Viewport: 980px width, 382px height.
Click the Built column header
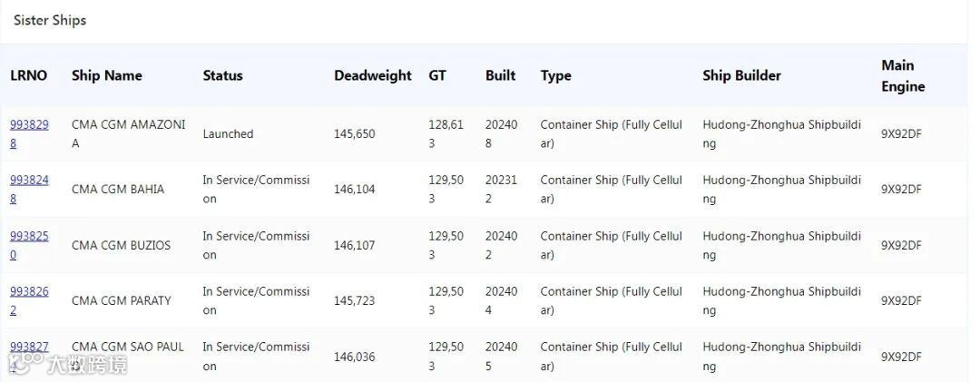[x=500, y=75]
